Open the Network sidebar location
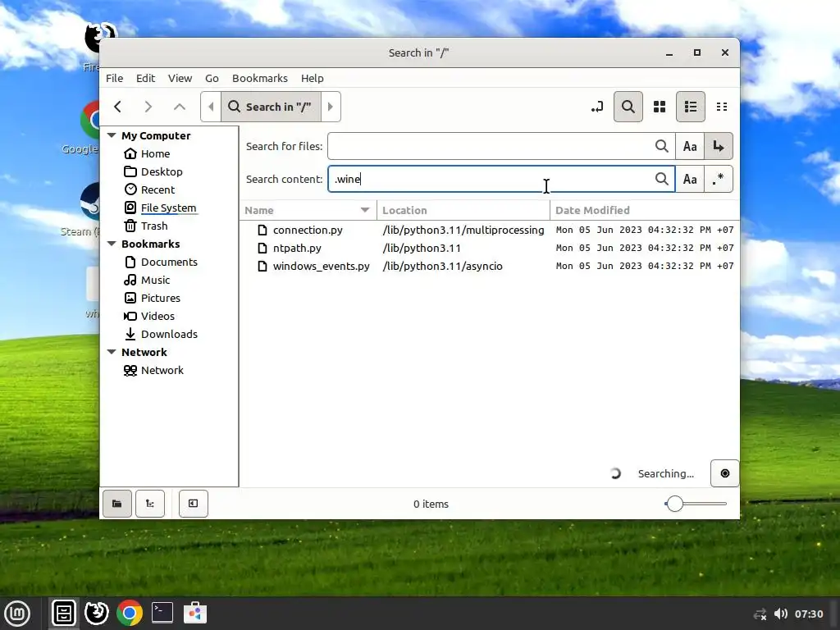Screen dimensions: 840x630 [x=162, y=370]
